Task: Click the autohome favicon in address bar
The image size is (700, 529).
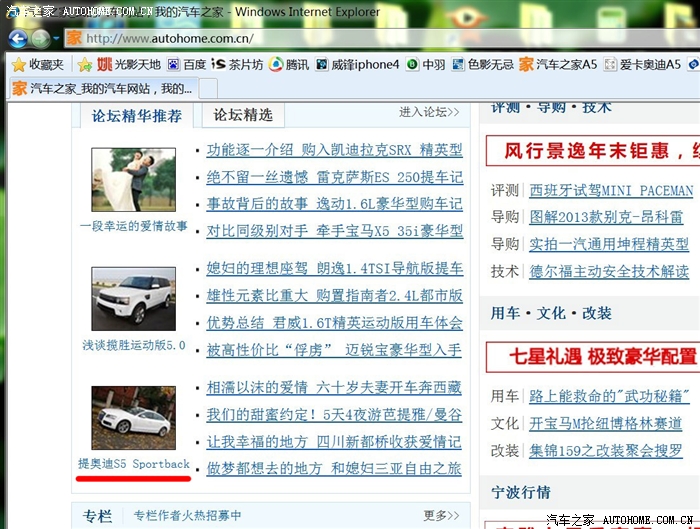Action: pyautogui.click(x=74, y=38)
